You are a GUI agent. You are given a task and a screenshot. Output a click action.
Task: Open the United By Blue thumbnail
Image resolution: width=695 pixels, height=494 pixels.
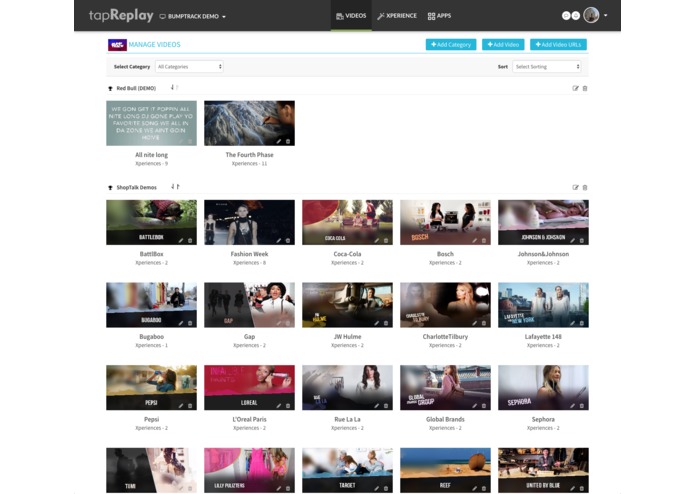pos(543,470)
